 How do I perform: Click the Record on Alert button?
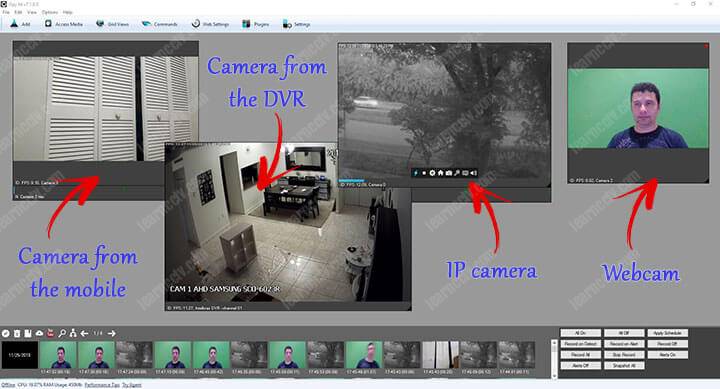624,344
